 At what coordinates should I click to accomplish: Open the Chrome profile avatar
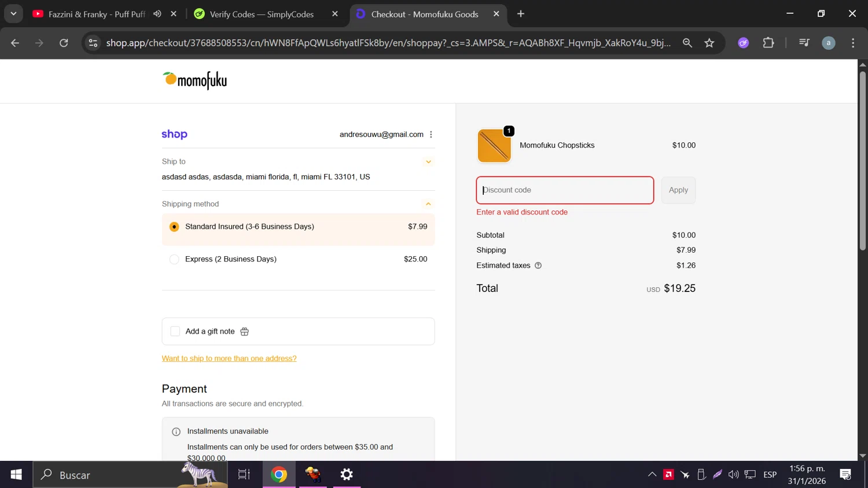pyautogui.click(x=829, y=43)
